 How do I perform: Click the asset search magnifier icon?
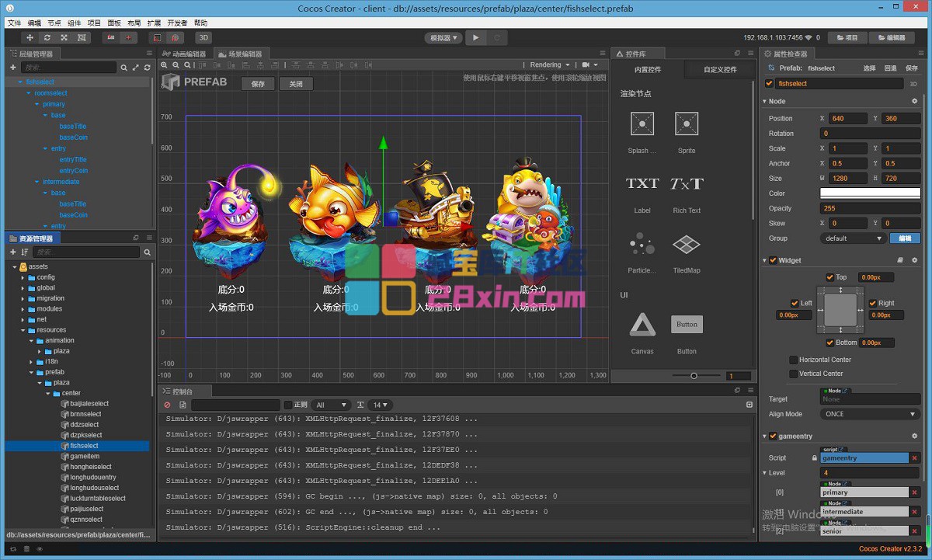(x=147, y=252)
